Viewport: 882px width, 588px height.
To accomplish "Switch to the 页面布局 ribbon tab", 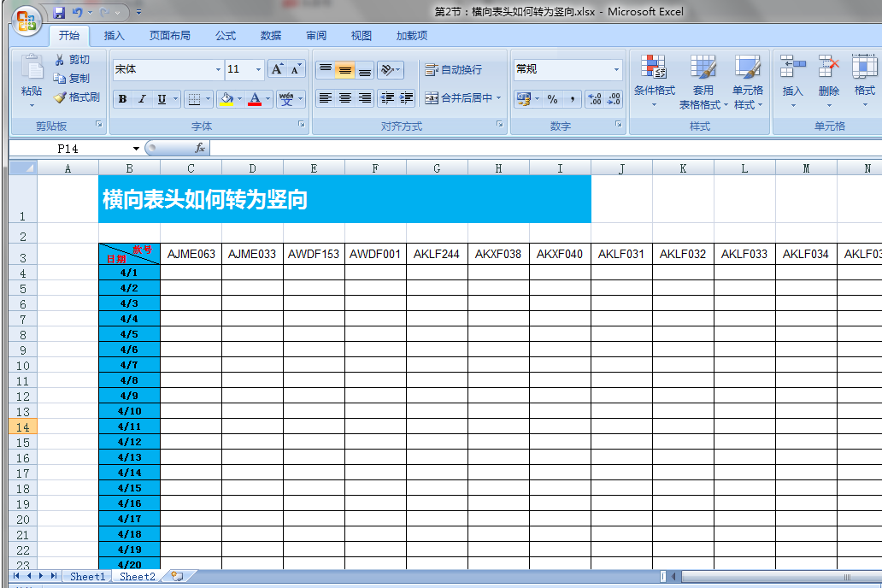I will [x=169, y=35].
